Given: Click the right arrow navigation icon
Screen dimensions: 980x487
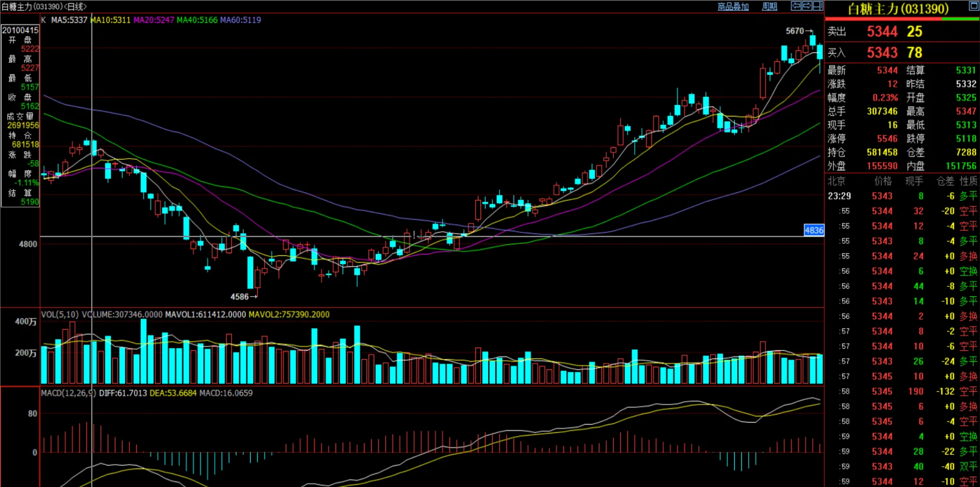Looking at the screenshot, I should 807,6.
